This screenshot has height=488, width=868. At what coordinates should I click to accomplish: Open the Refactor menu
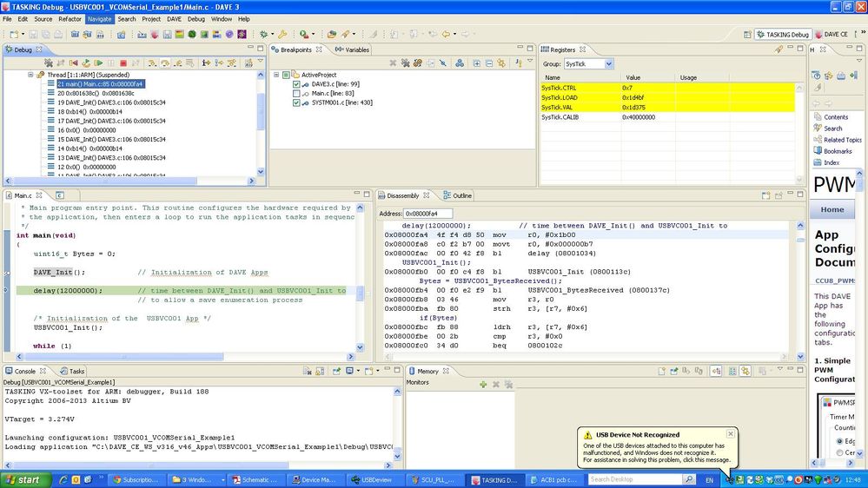[x=70, y=19]
